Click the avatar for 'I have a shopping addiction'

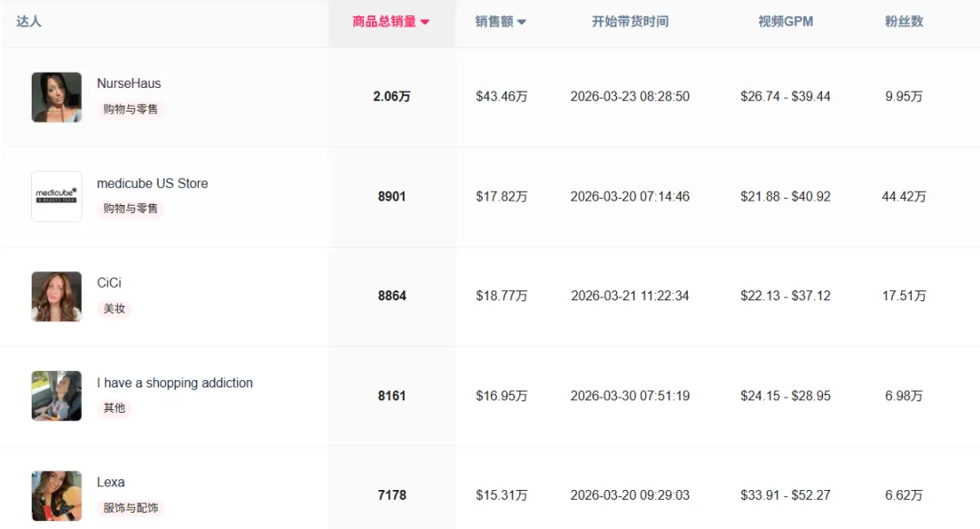tap(56, 396)
